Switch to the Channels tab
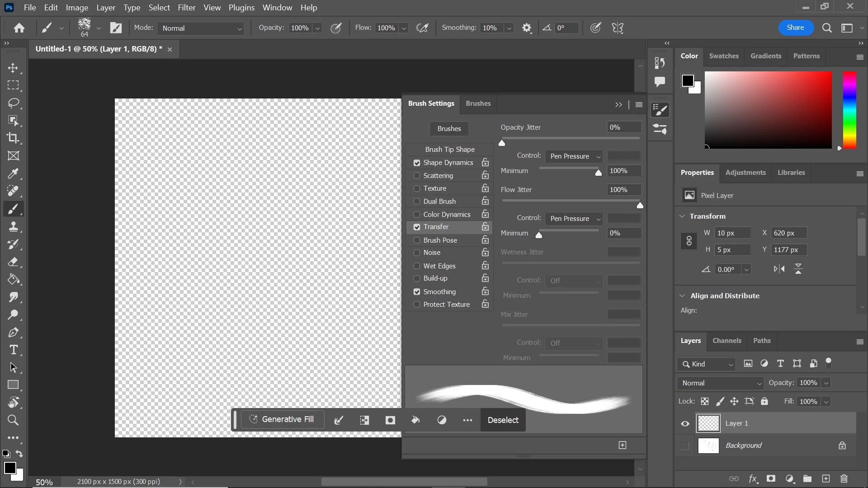This screenshot has height=488, width=868. (726, 341)
